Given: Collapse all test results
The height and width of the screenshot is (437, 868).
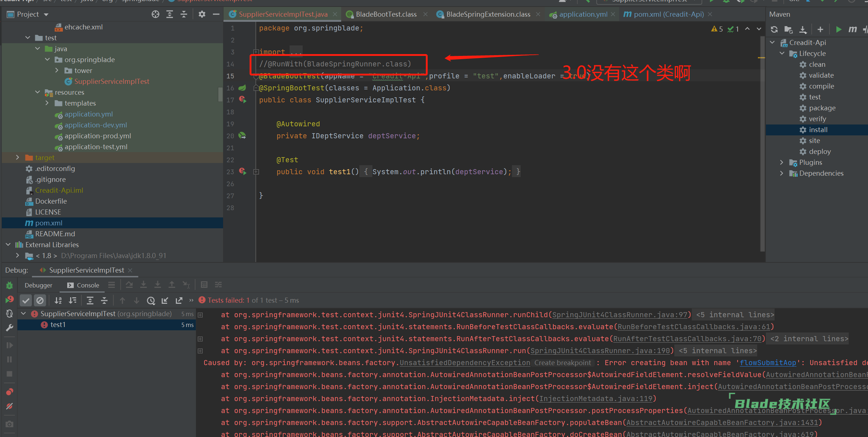Looking at the screenshot, I should [104, 300].
